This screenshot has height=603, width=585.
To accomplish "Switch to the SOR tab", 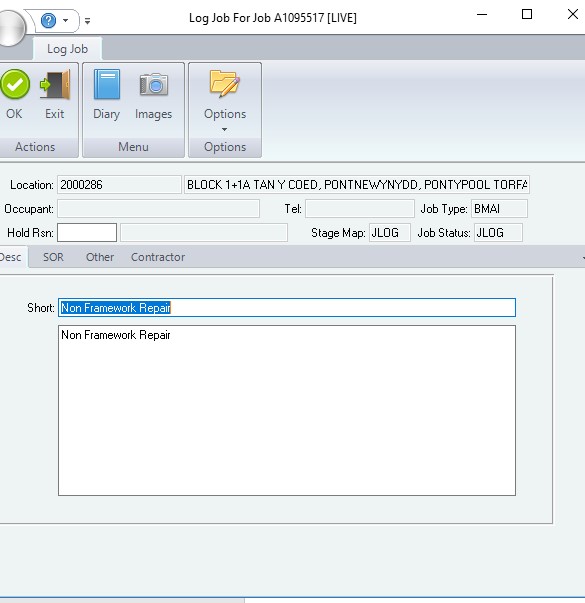I will click(x=53, y=257).
